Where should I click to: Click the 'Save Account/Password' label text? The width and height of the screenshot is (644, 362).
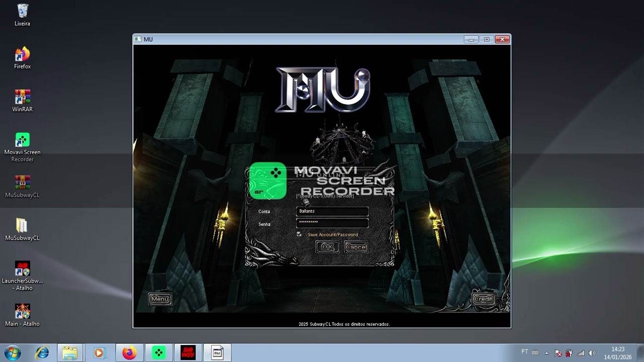point(333,235)
